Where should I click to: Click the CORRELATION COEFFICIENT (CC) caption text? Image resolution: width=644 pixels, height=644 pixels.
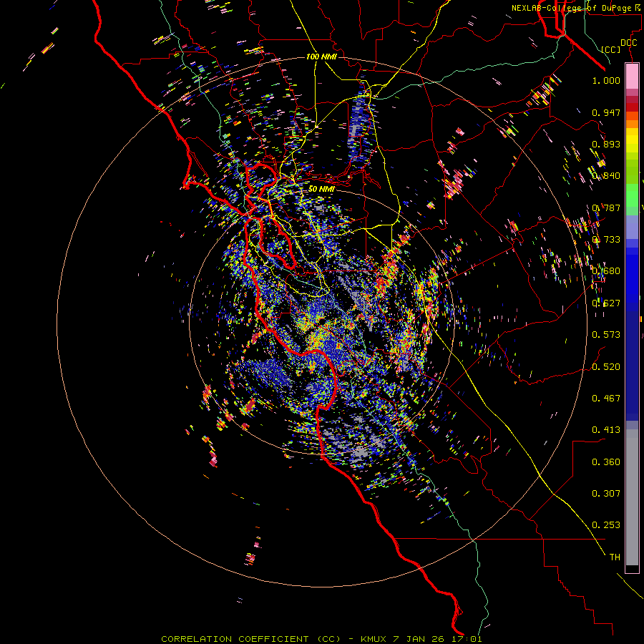coord(250,639)
